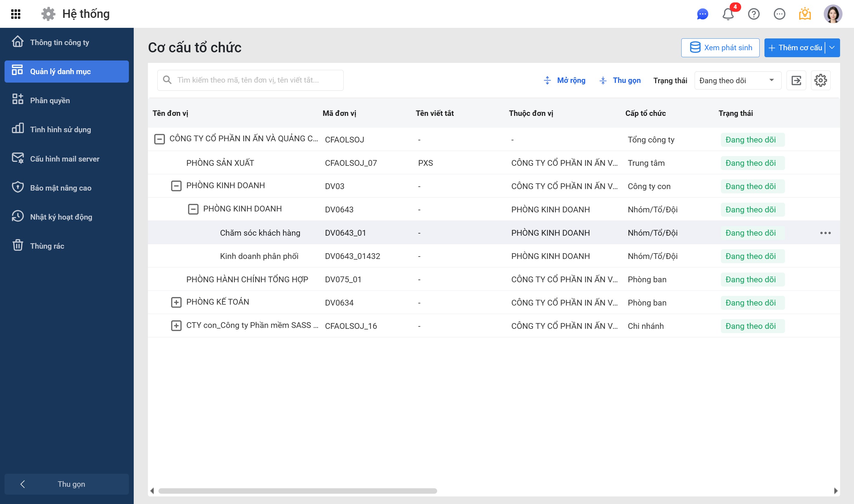This screenshot has height=504, width=854.
Task: Collapse PHÒNG KINH DOANH node DV03
Action: (176, 186)
